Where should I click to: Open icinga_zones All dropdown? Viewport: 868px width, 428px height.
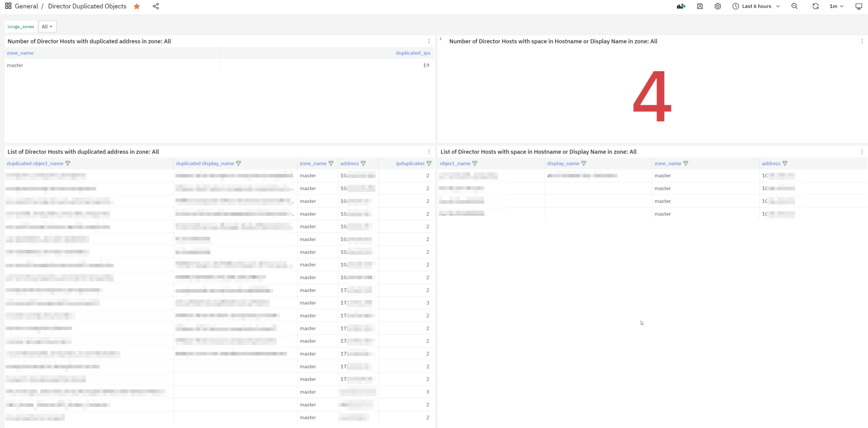coord(47,27)
